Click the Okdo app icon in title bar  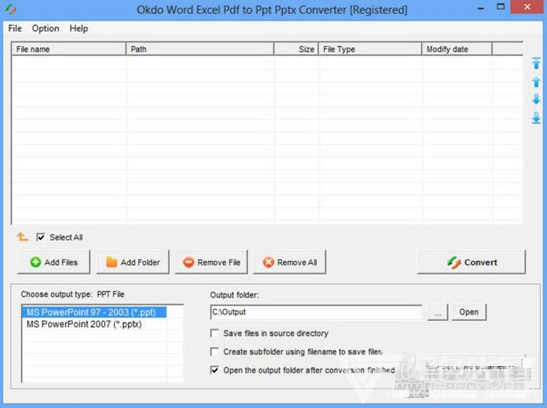click(10, 9)
